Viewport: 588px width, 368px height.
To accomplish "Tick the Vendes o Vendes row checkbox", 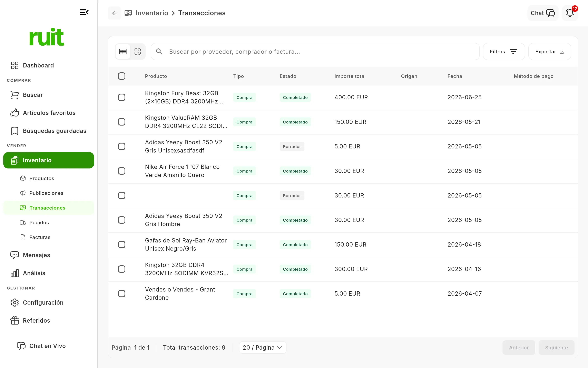I will coord(122,294).
